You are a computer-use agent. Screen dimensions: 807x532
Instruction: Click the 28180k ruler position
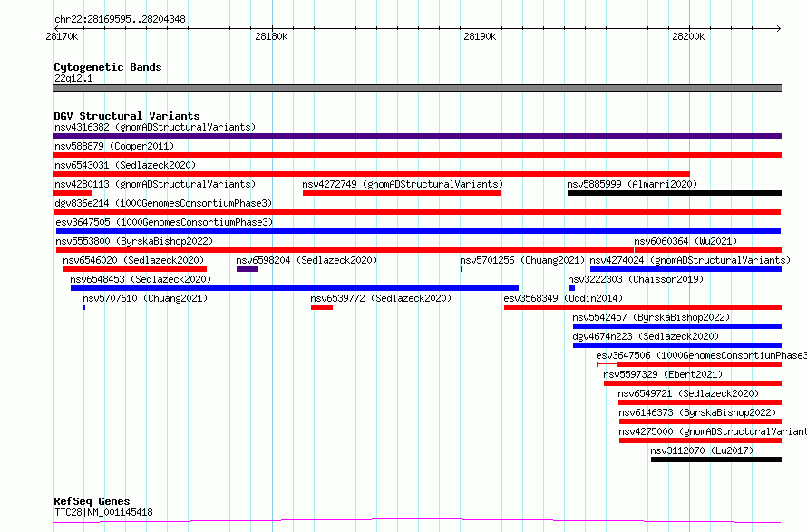(271, 36)
